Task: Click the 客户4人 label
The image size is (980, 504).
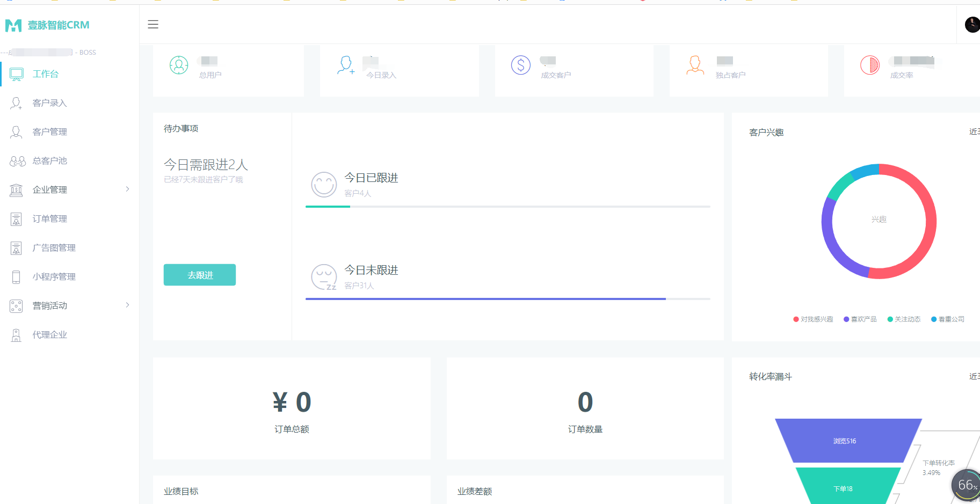Action: click(358, 193)
